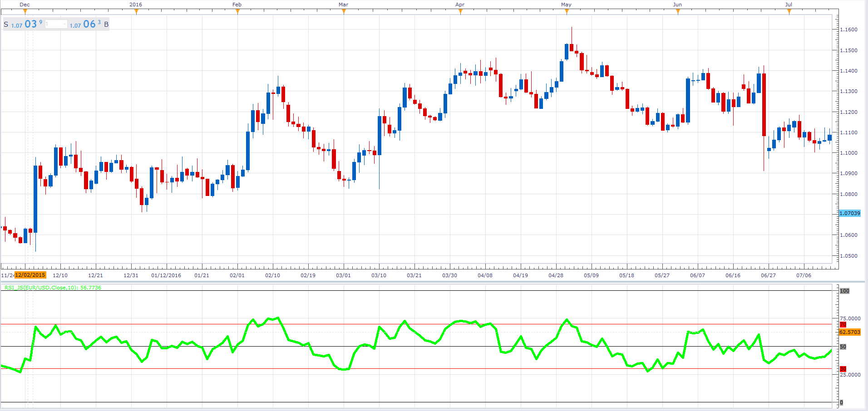868x411 pixels.
Task: Click the S sell price button
Action: click(23, 24)
